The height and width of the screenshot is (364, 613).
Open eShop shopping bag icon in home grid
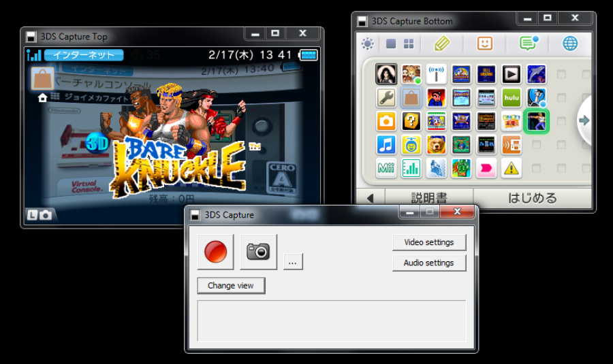click(x=411, y=98)
